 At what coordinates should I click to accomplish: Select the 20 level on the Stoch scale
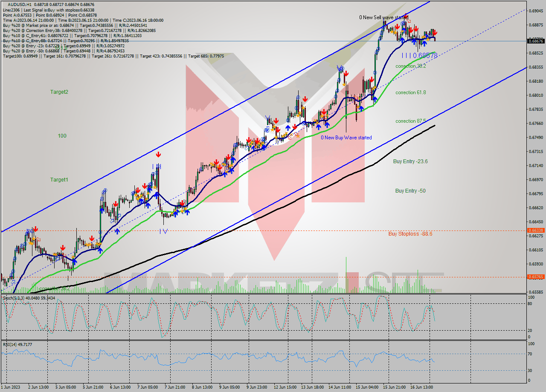point(530,330)
